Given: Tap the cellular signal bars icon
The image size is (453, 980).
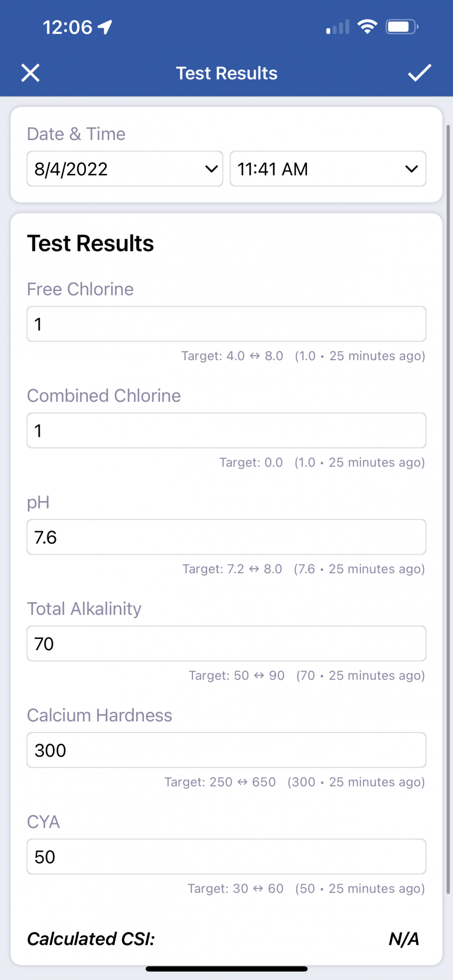Looking at the screenshot, I should [338, 27].
